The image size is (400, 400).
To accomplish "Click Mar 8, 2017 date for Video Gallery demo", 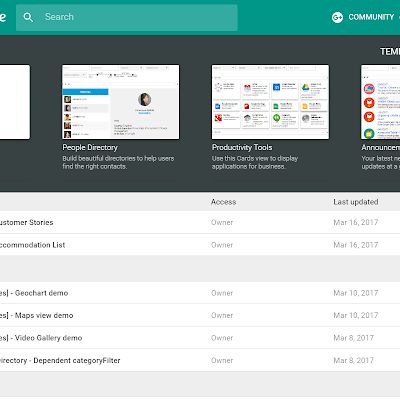I will (x=353, y=338).
